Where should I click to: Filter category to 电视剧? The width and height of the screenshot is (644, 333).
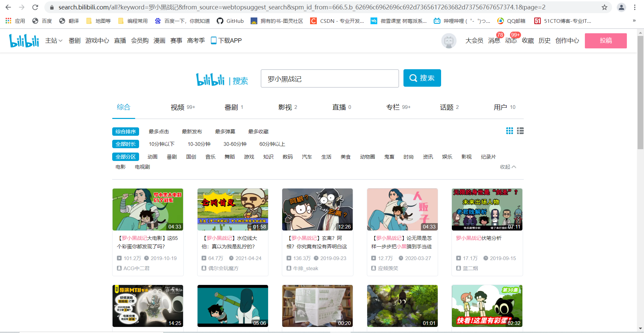coord(142,167)
